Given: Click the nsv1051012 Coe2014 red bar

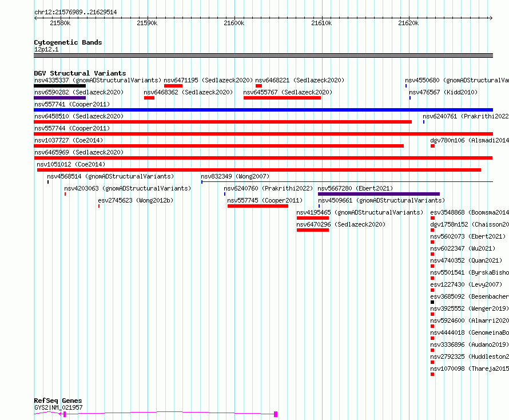Looking at the screenshot, I should [259, 170].
